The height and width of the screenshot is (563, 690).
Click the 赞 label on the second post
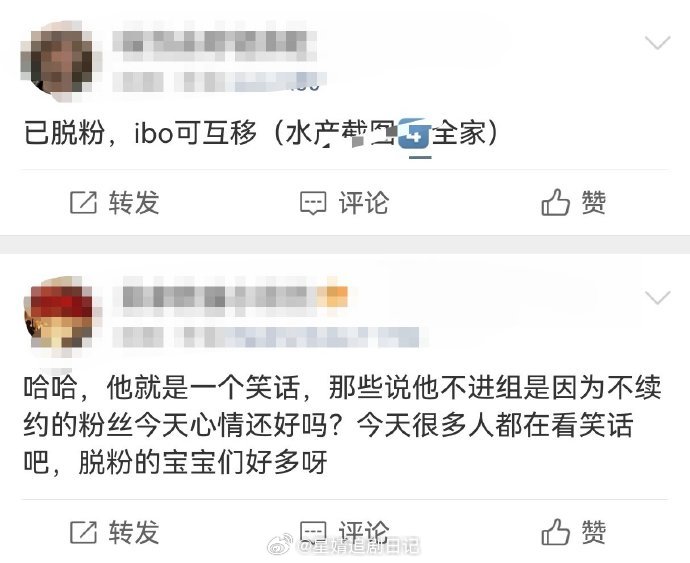pyautogui.click(x=594, y=531)
